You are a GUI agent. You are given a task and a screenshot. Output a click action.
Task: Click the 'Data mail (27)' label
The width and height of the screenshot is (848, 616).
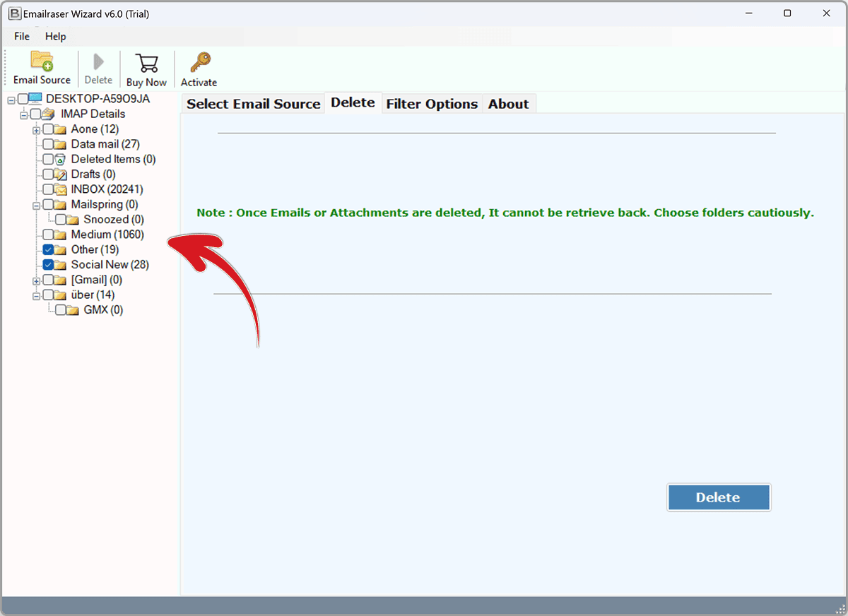[105, 144]
